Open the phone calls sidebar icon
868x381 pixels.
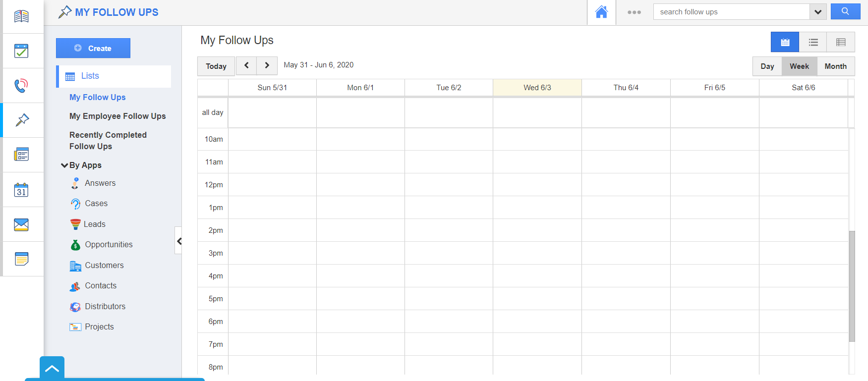click(x=21, y=86)
